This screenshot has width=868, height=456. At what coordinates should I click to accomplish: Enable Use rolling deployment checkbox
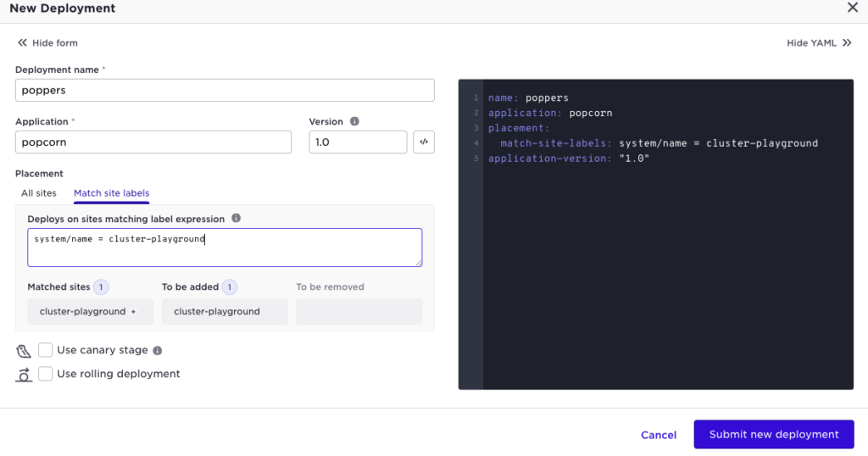[46, 374]
